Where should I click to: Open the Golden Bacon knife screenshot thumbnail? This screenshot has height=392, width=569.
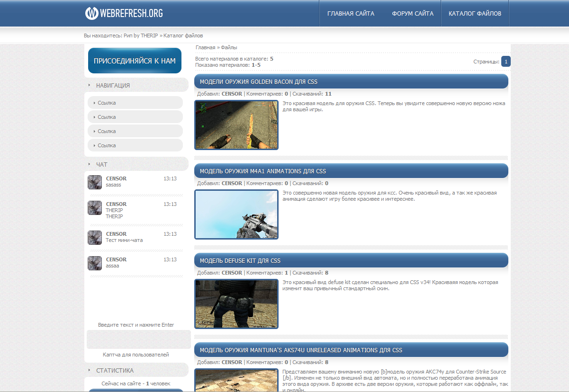(236, 125)
